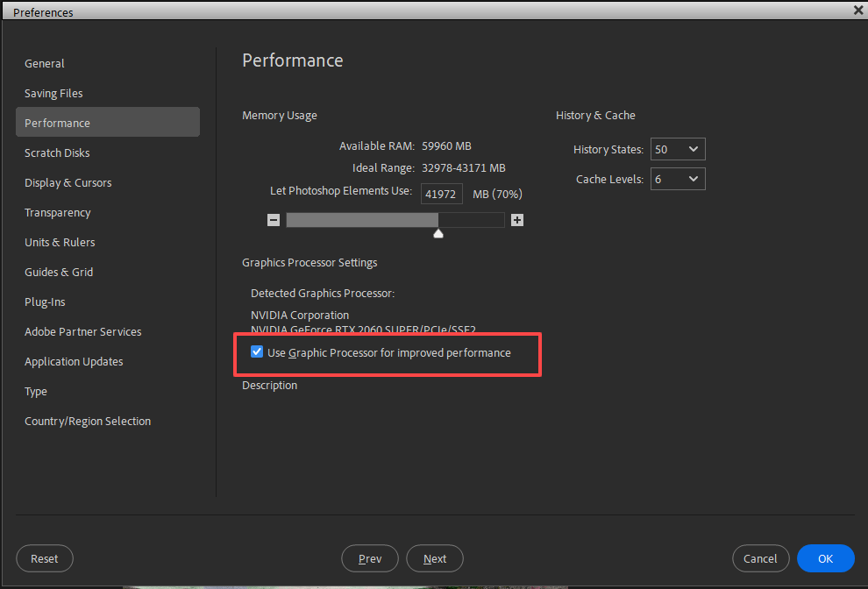Open Adobe Partner Services settings
The height and width of the screenshot is (589, 868).
pos(82,331)
